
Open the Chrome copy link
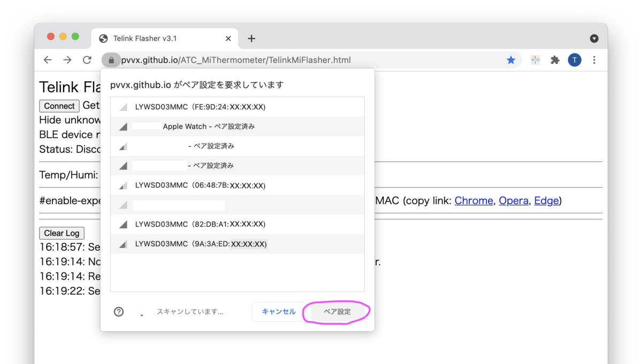(x=473, y=200)
